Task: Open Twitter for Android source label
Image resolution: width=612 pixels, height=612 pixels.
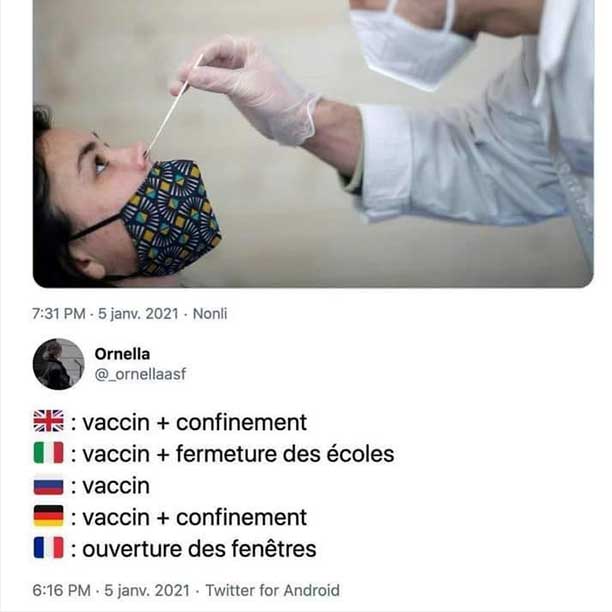Action: point(272,590)
